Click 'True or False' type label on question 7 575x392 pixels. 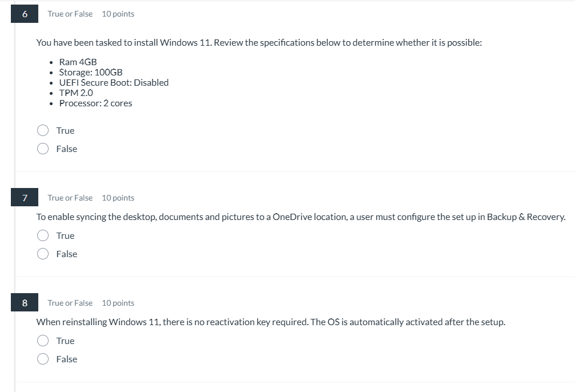click(70, 198)
